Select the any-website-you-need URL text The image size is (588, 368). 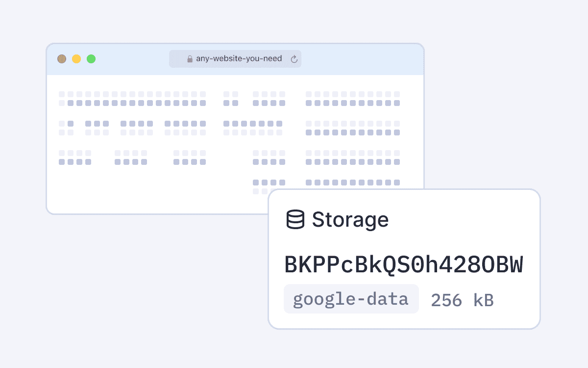pyautogui.click(x=239, y=58)
